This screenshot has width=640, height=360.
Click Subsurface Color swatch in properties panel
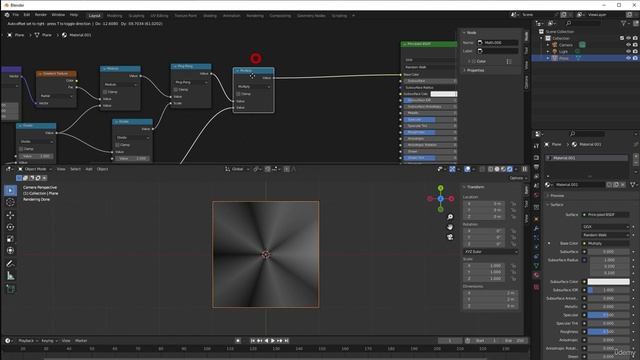[609, 282]
